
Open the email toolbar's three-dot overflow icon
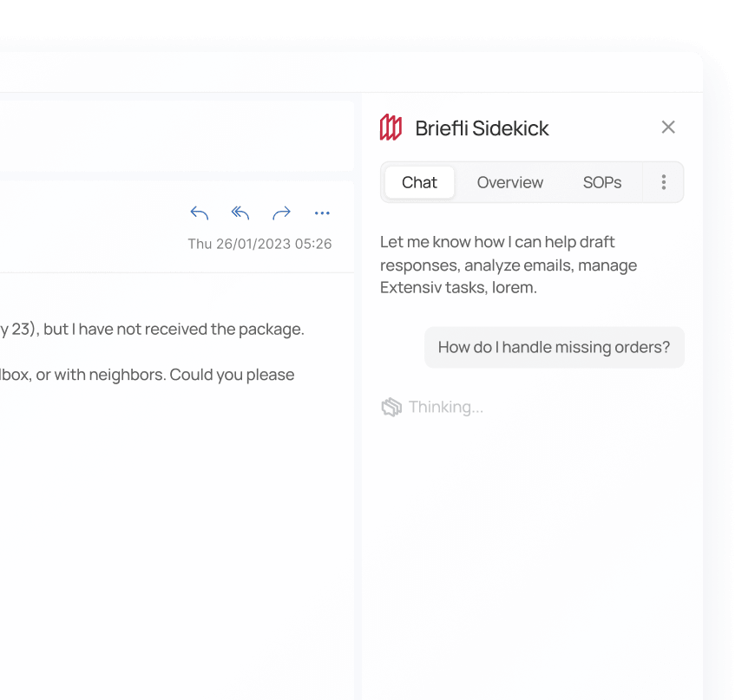tap(322, 213)
